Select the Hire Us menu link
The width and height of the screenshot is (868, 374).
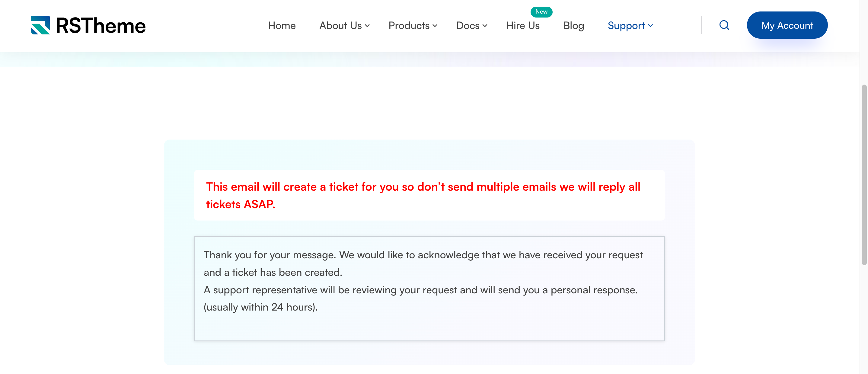(x=523, y=26)
